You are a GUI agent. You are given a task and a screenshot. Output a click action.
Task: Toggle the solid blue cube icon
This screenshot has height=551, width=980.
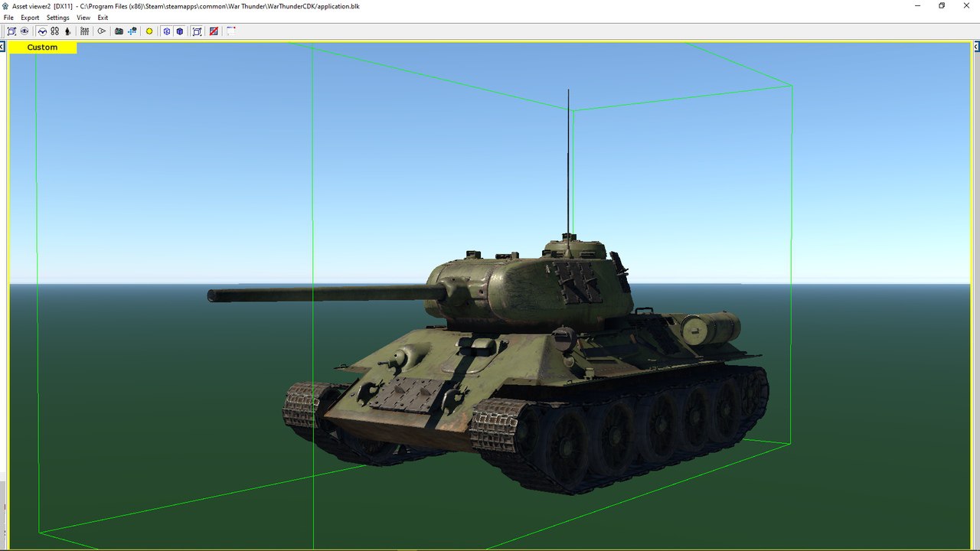[179, 31]
